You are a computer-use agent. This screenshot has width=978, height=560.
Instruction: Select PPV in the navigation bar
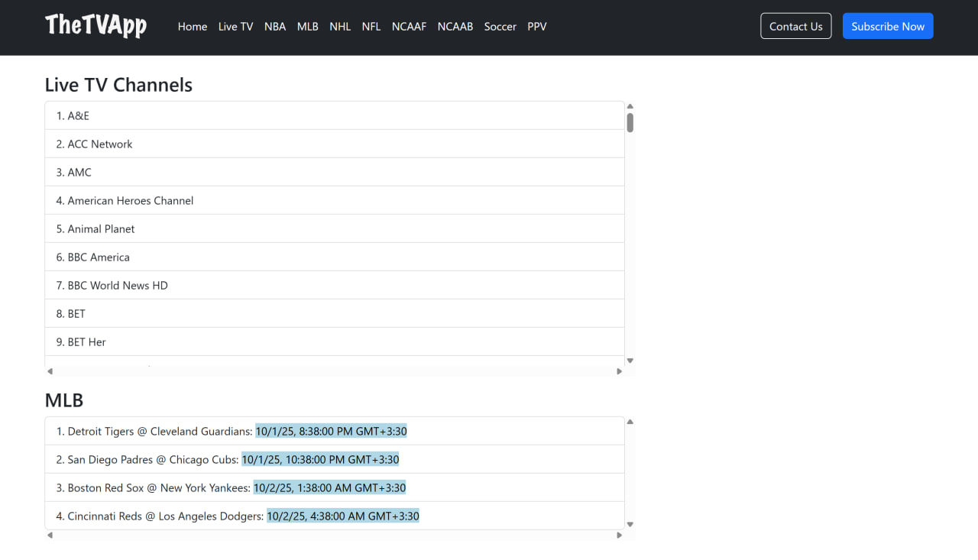click(x=536, y=27)
